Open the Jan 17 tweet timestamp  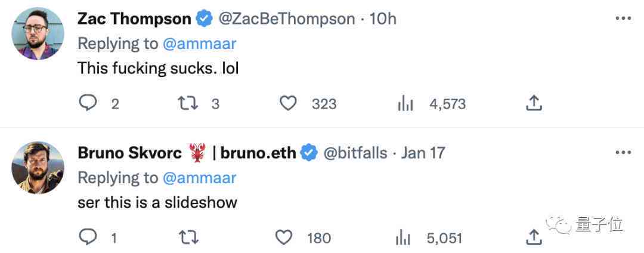pyautogui.click(x=423, y=153)
